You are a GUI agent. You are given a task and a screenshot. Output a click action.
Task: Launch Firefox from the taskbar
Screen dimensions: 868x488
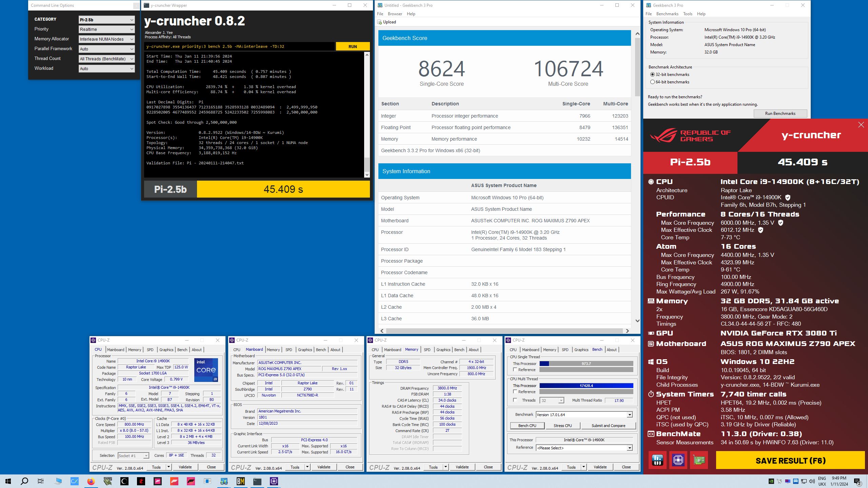tap(91, 481)
